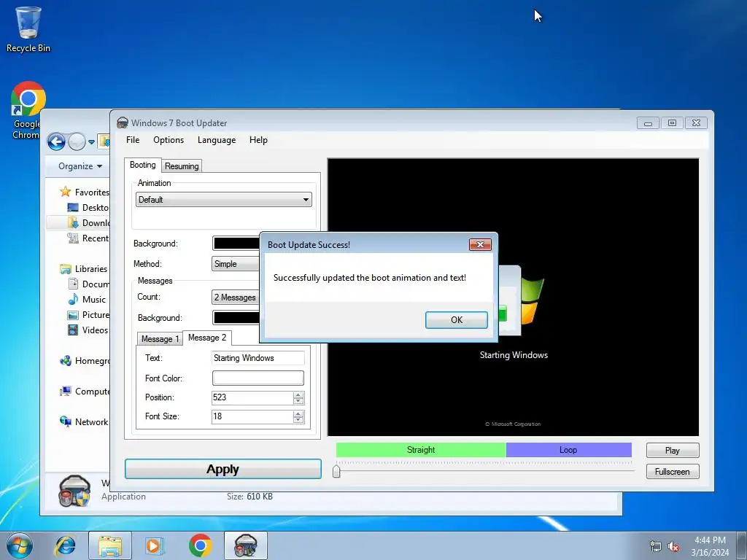Decrease the Font Size with down arrow
Image resolution: width=747 pixels, height=560 pixels.
[298, 420]
